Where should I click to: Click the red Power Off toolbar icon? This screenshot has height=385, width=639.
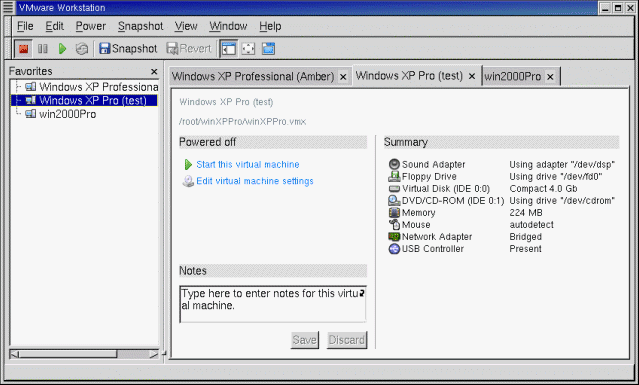tap(23, 49)
